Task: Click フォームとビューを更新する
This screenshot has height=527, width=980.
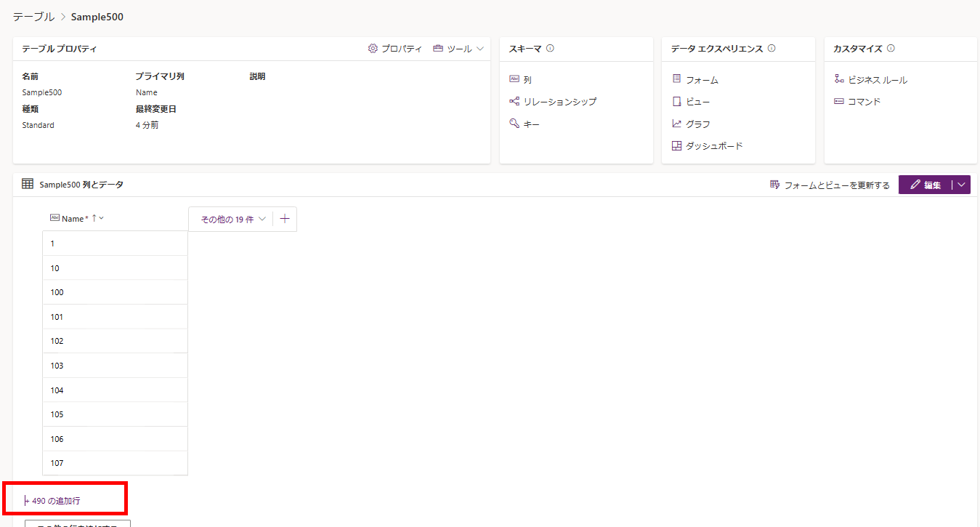Action: click(x=830, y=185)
